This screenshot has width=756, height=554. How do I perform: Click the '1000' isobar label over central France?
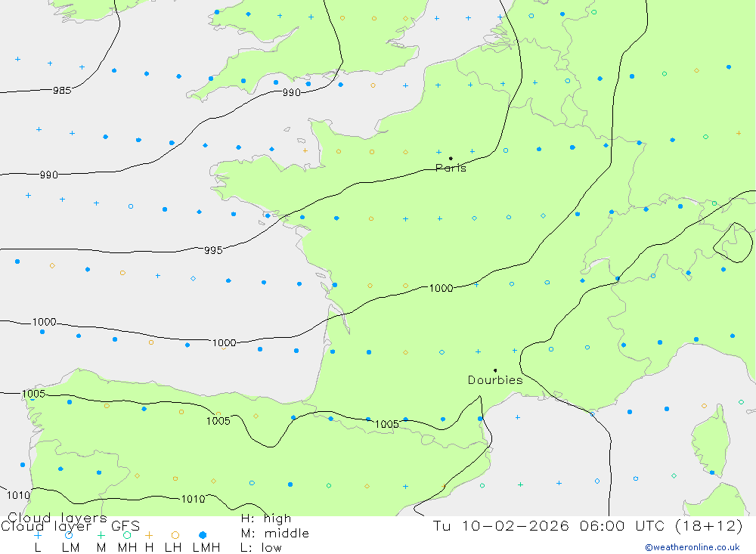tap(442, 288)
